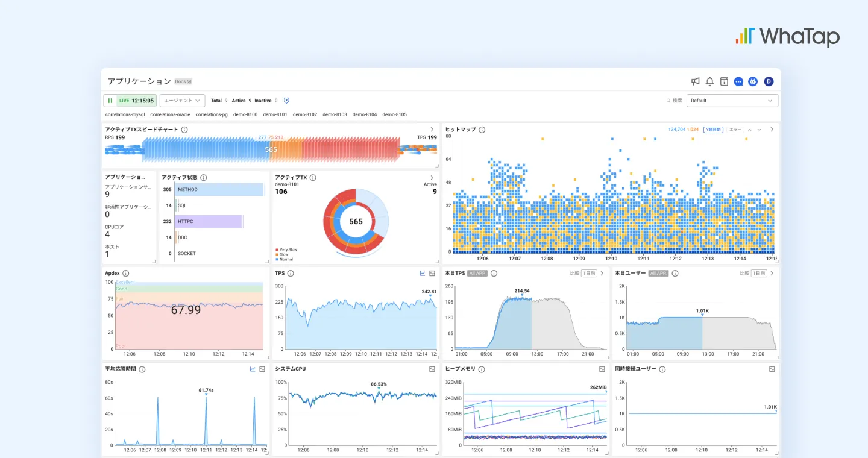
Task: Open the user avatar D menu
Action: click(x=769, y=81)
